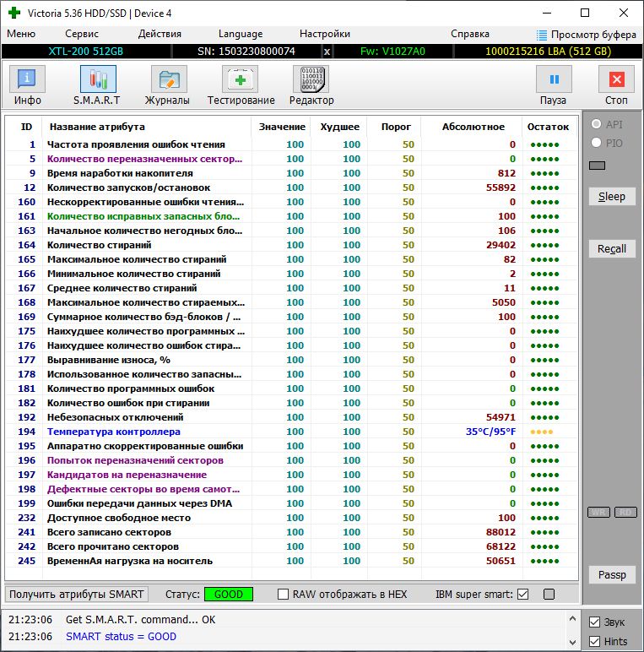Select row Кандидатов на переназначение

click(x=291, y=475)
